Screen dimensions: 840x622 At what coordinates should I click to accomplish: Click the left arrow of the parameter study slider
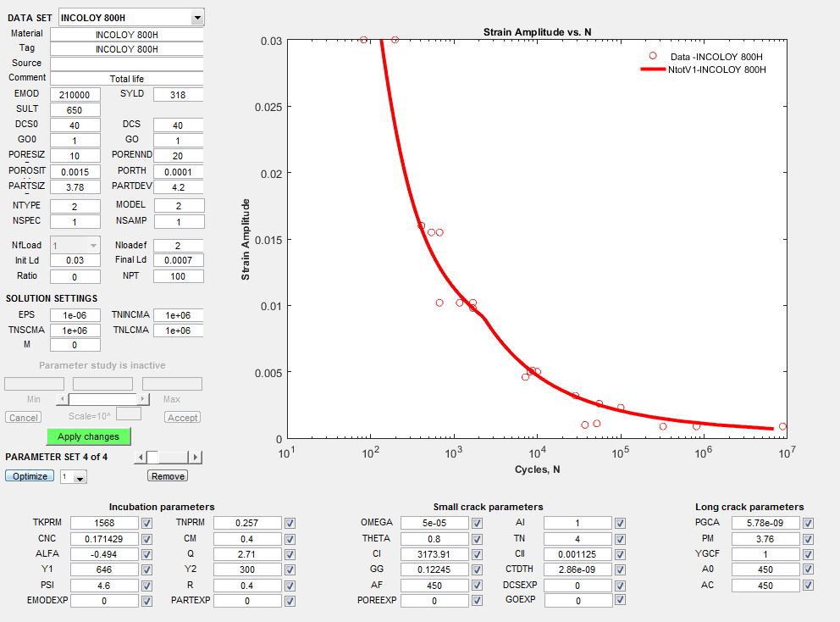[62, 399]
